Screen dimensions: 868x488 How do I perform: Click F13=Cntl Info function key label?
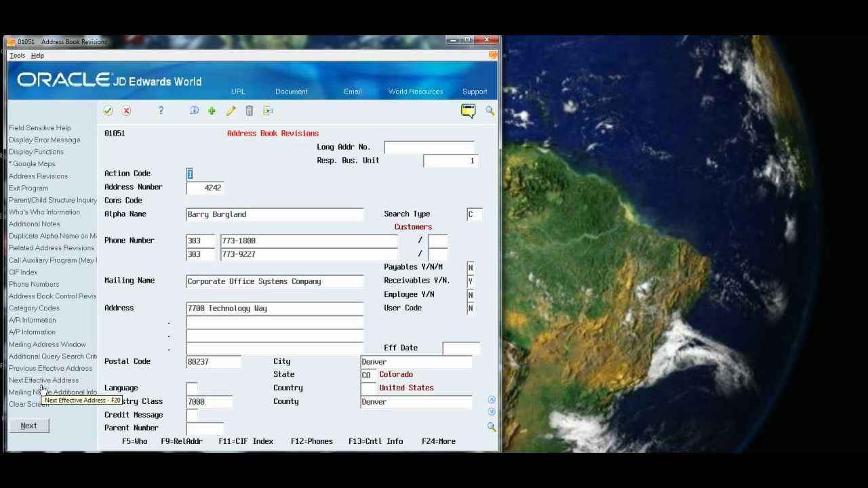click(x=376, y=441)
